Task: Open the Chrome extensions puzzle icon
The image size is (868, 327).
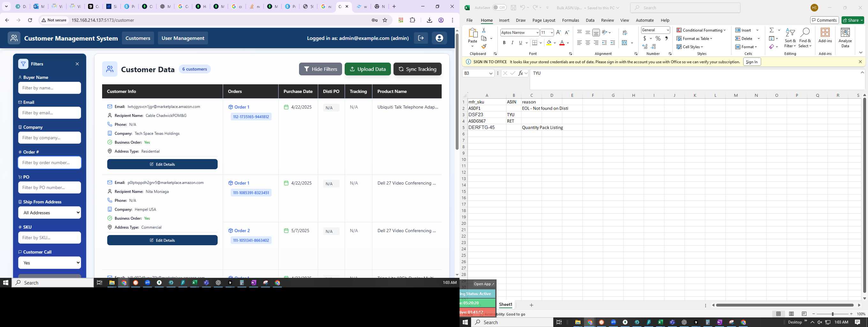Action: [412, 20]
